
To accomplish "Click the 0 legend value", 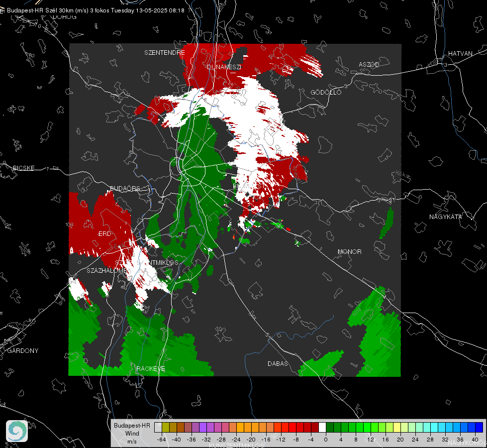I will click(326, 440).
